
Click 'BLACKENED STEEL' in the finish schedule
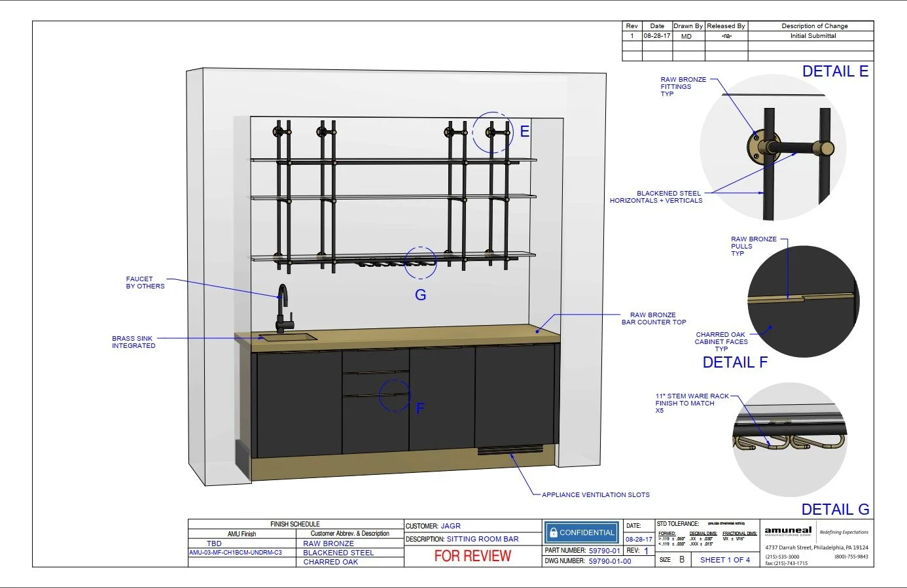(x=338, y=553)
